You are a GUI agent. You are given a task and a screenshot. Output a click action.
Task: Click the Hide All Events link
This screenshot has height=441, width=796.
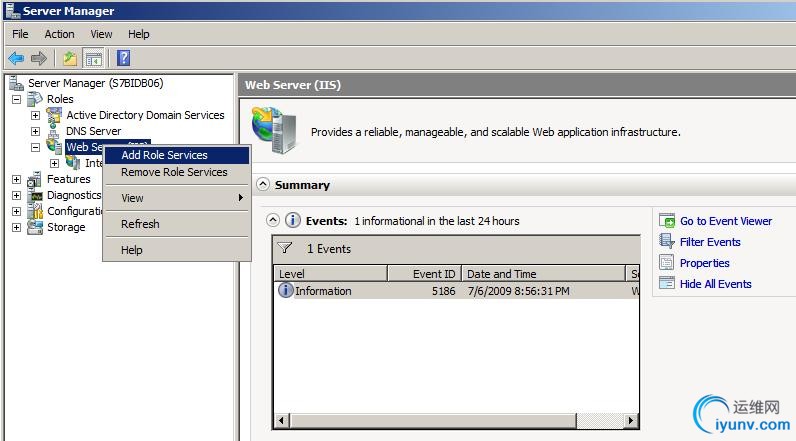pos(715,284)
